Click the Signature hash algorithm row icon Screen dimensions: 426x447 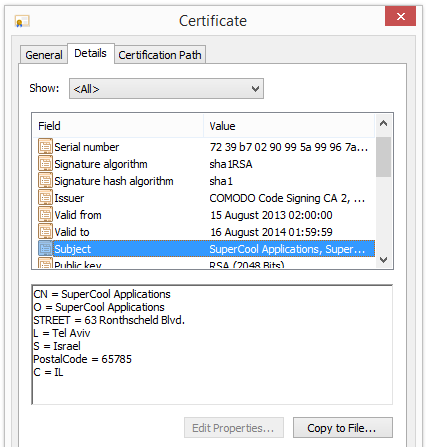(45, 181)
